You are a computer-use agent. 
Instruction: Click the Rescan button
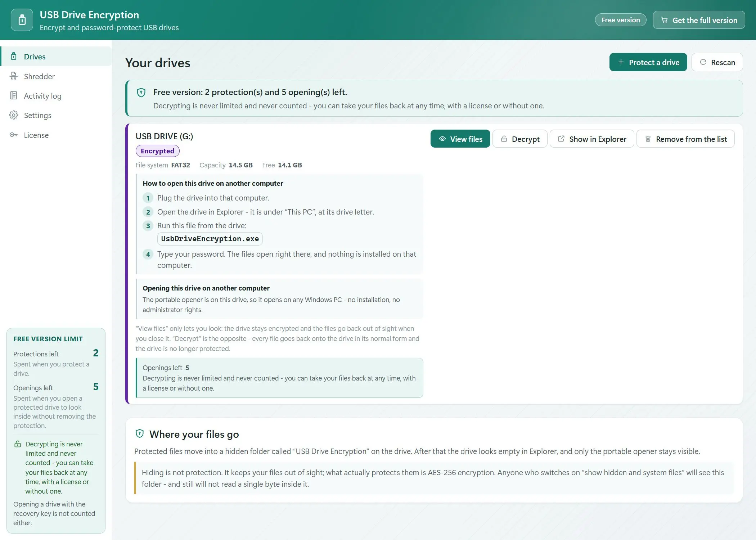[x=717, y=62]
